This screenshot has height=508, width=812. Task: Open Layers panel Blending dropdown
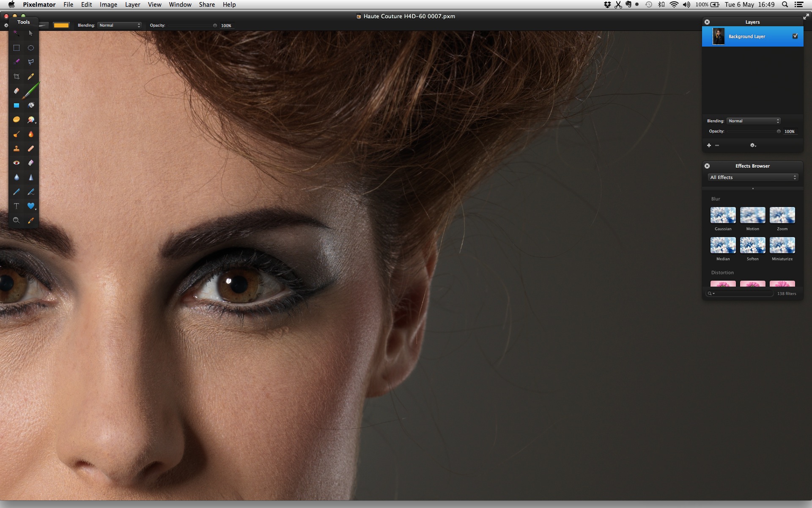[753, 121]
